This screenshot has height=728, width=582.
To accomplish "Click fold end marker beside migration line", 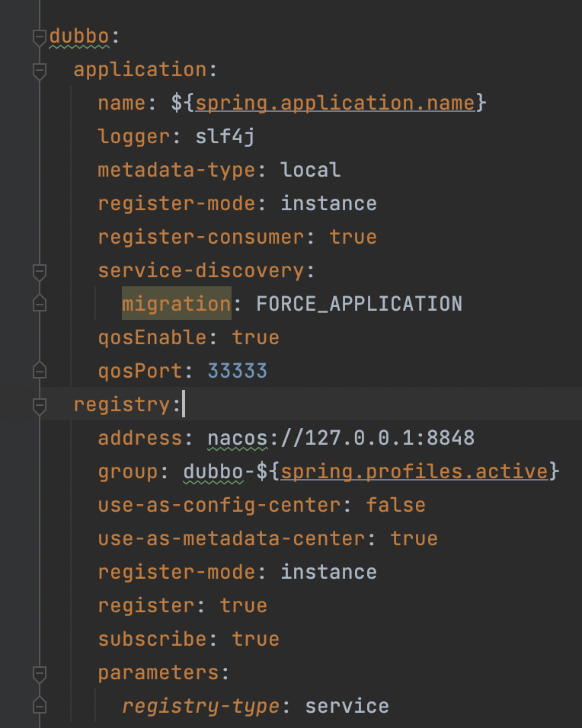I will point(40,303).
